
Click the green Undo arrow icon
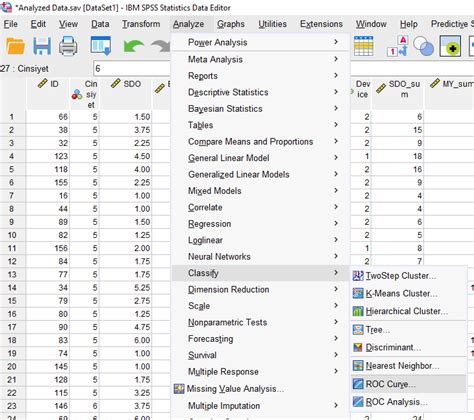(133, 46)
